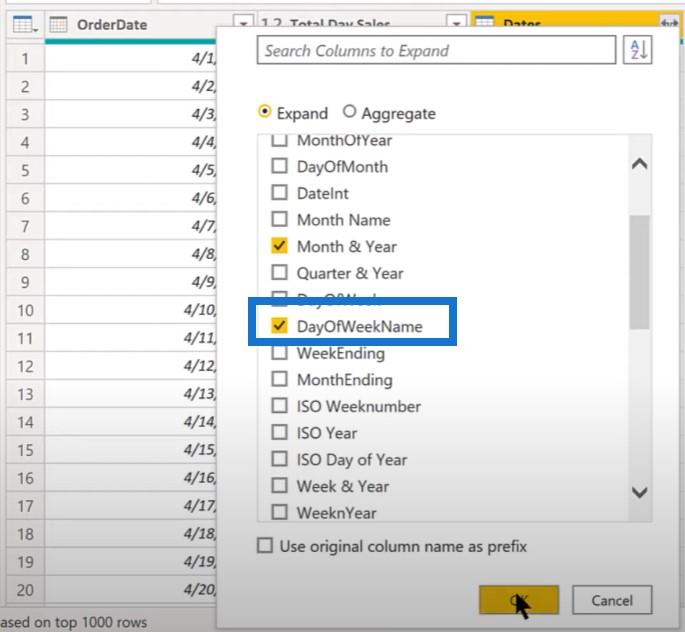Click the OK button

click(x=519, y=600)
